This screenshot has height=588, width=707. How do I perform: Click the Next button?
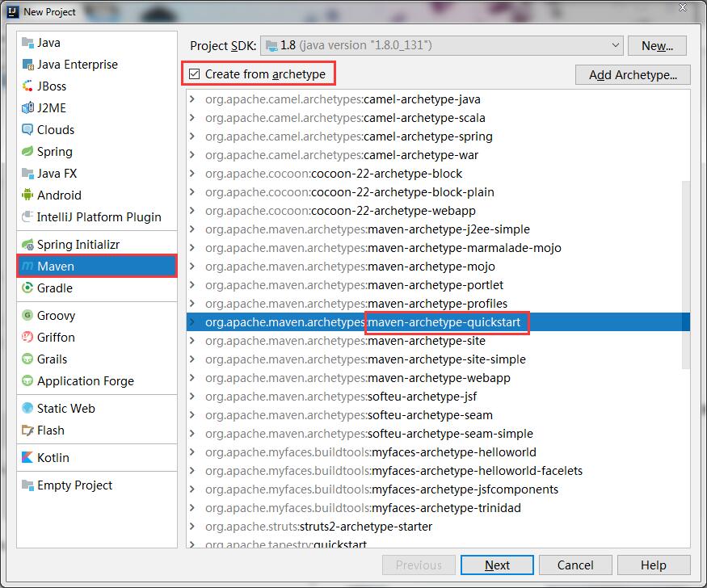pos(497,565)
